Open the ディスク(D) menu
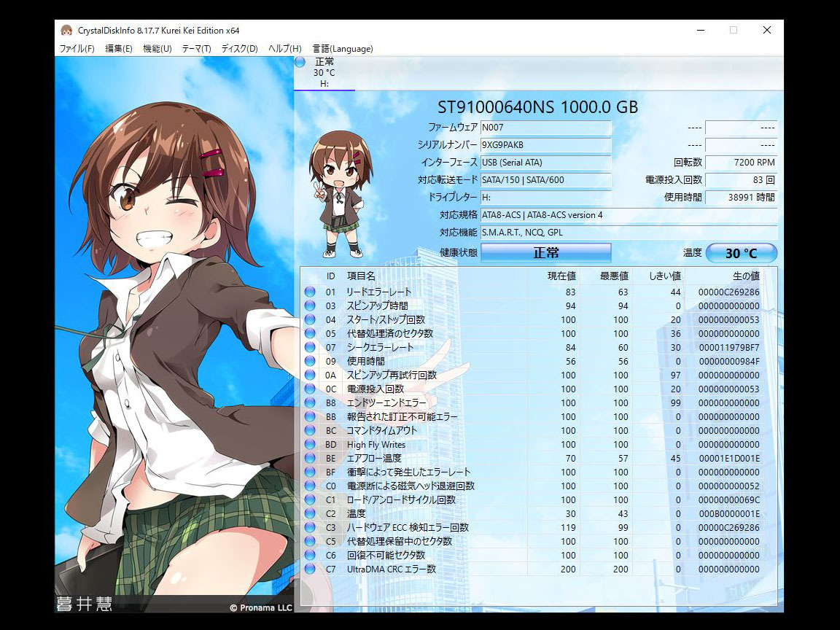This screenshot has width=840, height=630. [x=239, y=49]
